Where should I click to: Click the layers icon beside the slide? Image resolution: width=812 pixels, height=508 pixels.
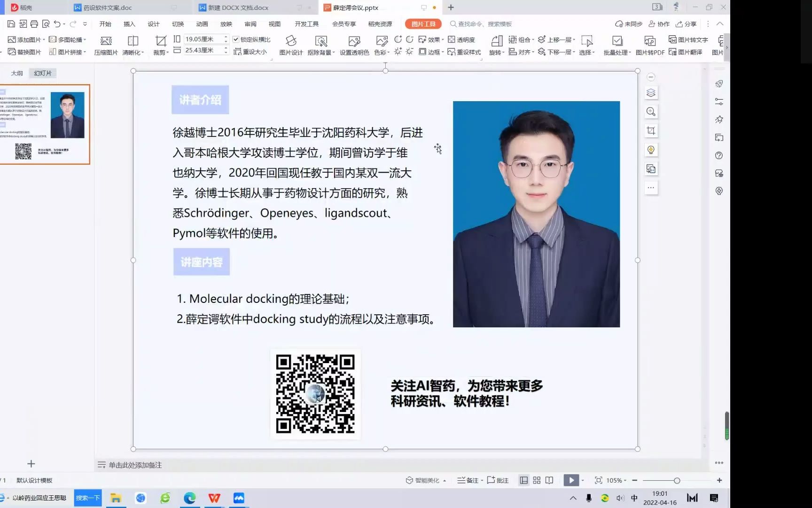click(x=651, y=93)
